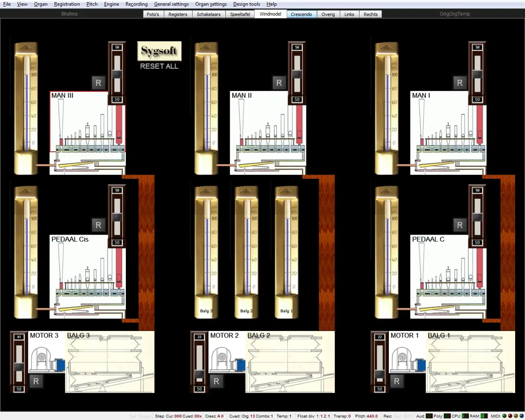The width and height of the screenshot is (525, 420).
Task: Click the MAN III wind pressure slider
Action: click(117, 74)
